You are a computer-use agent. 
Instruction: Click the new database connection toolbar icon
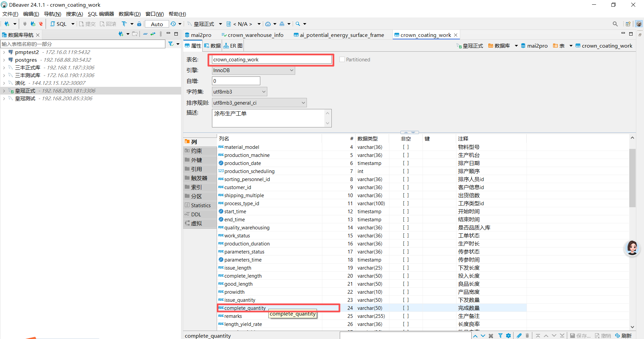tap(7, 24)
